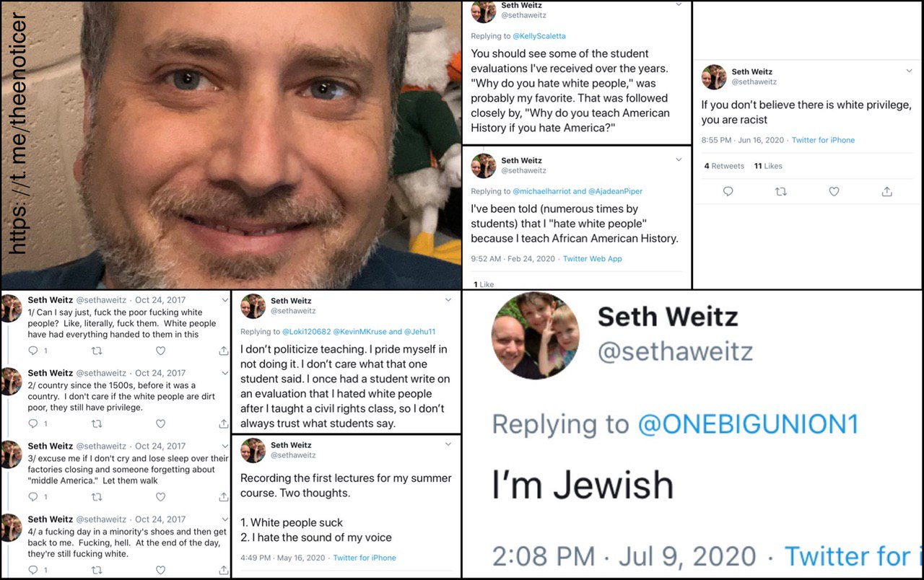924x580 pixels.
Task: Retweet the white privilege tweet
Action: [780, 191]
